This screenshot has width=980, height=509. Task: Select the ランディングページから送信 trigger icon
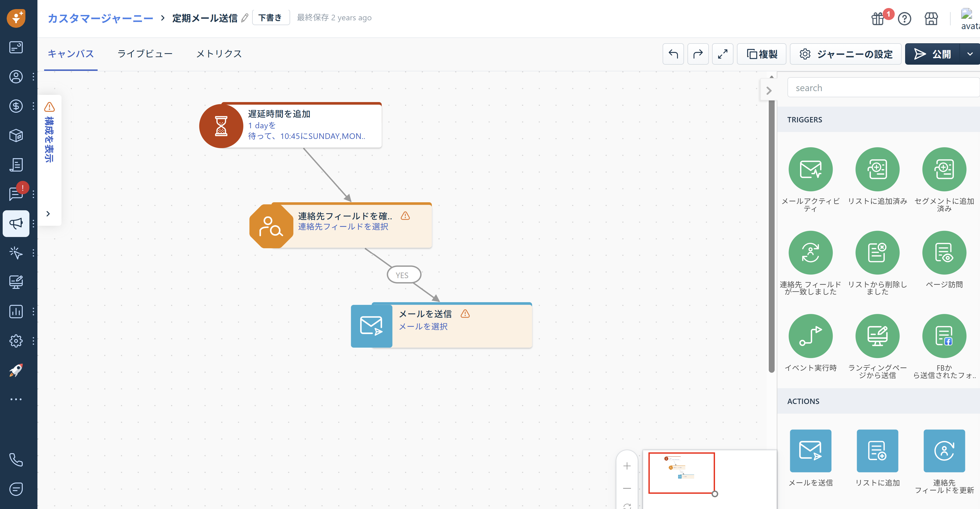[877, 336]
